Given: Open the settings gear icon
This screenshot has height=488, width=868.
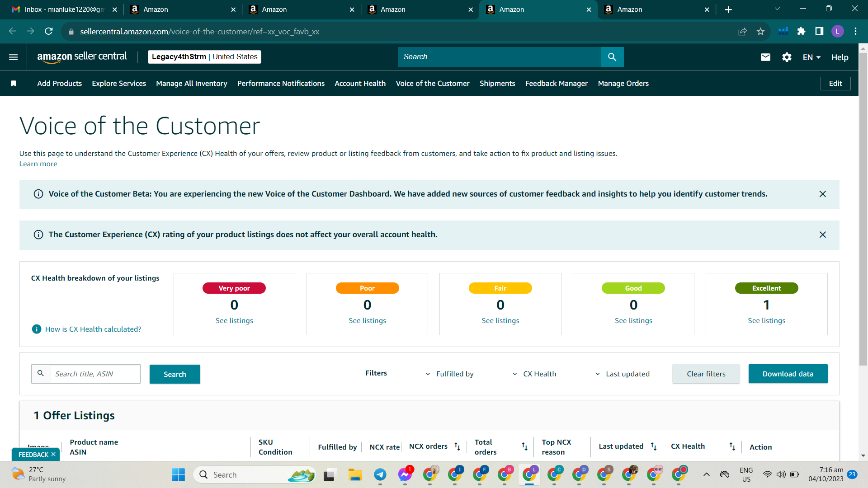Looking at the screenshot, I should pyautogui.click(x=787, y=57).
